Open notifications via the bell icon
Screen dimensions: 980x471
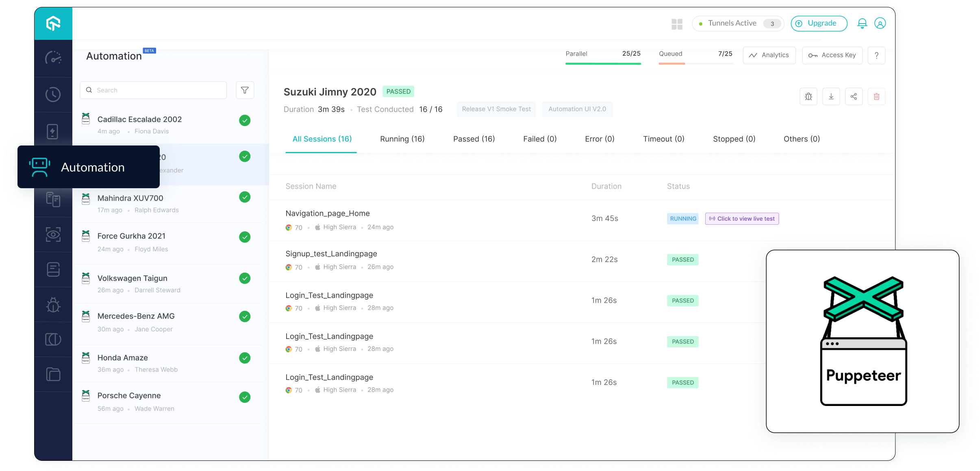tap(862, 23)
